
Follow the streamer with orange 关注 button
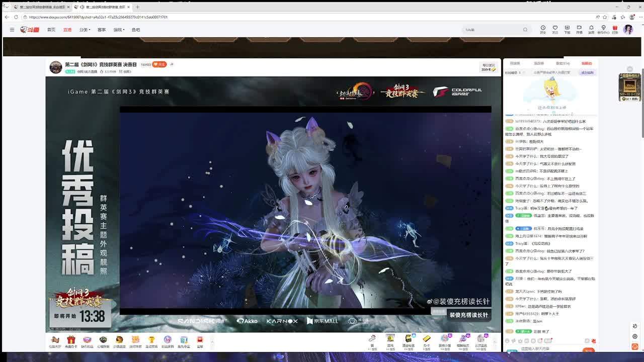(x=159, y=64)
